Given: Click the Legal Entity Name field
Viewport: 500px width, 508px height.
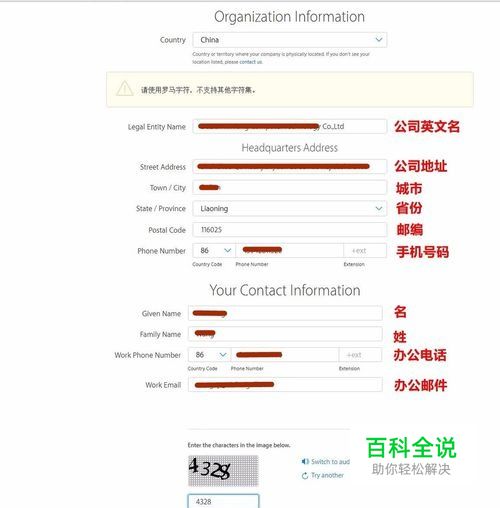Looking at the screenshot, I should [290, 127].
